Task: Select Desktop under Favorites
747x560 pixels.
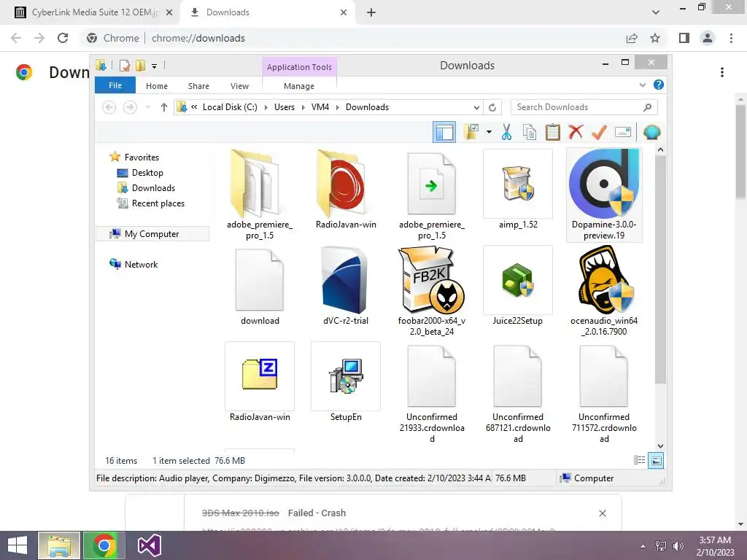Action: (147, 172)
